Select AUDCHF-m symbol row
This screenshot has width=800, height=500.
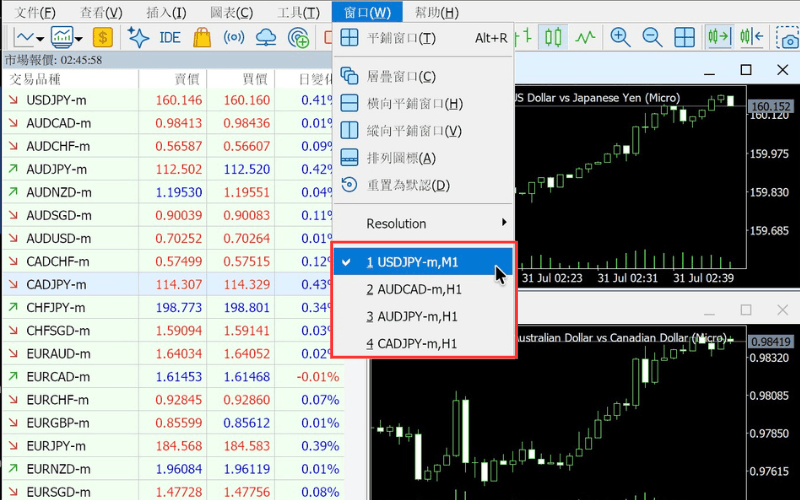click(x=169, y=146)
